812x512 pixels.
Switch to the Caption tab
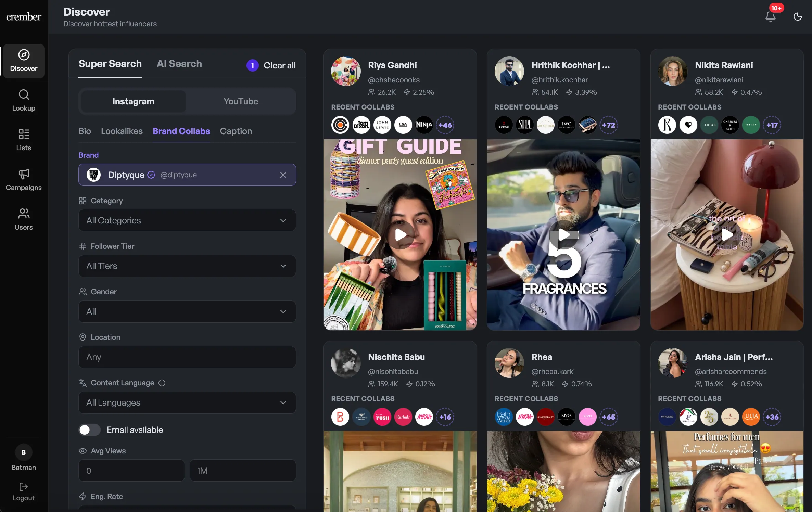pos(236,131)
